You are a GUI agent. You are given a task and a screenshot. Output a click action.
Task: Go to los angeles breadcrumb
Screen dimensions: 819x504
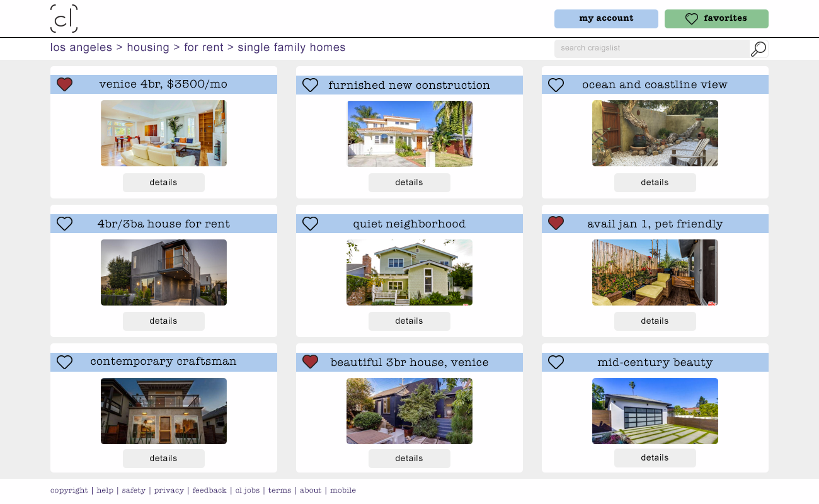tap(81, 48)
